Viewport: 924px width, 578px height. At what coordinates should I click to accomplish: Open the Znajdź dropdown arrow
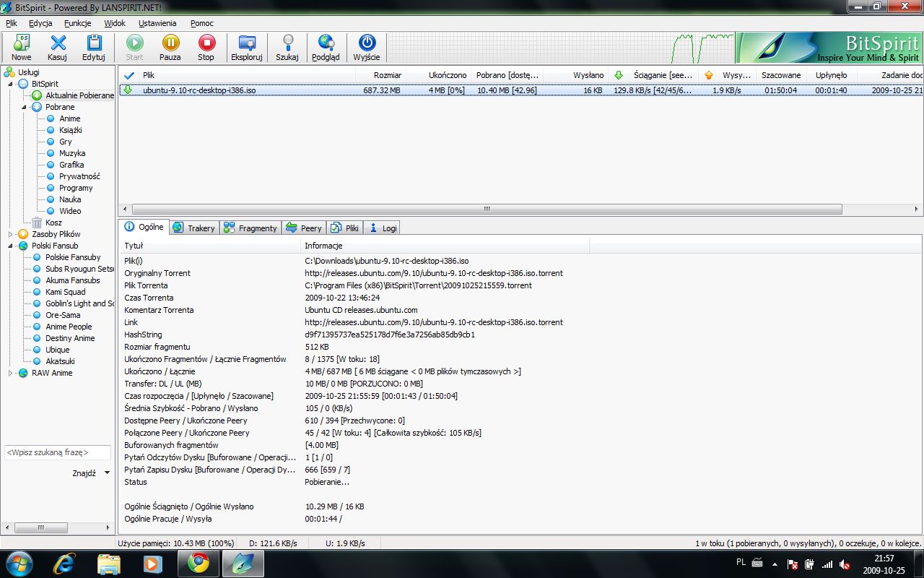[x=107, y=473]
